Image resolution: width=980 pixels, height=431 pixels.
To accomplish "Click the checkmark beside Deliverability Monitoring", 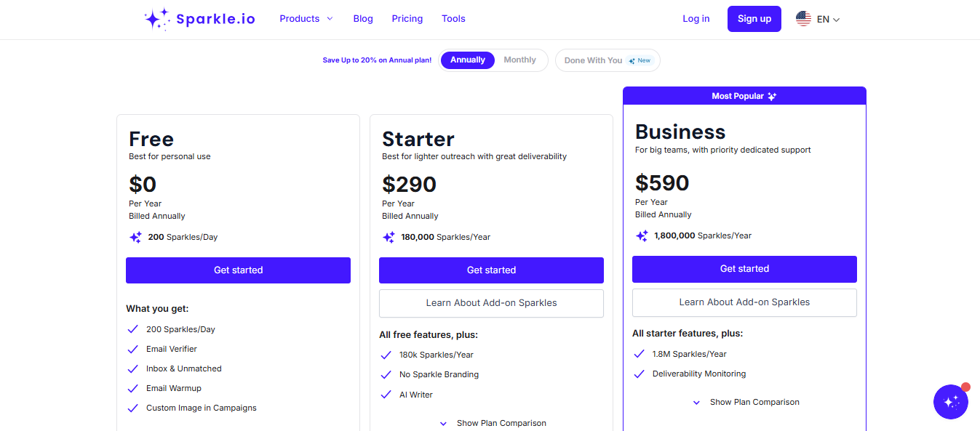I will click(639, 373).
